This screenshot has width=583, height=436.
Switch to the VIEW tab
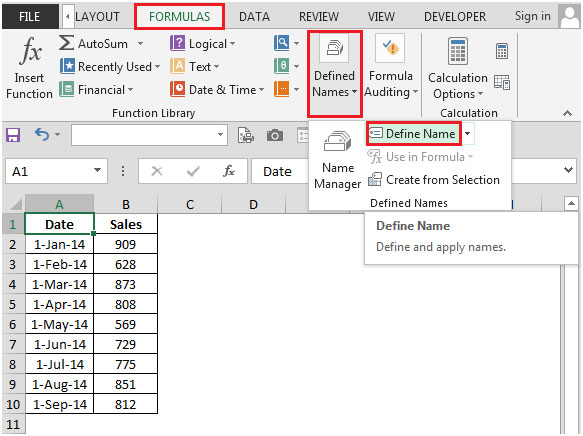[x=381, y=17]
